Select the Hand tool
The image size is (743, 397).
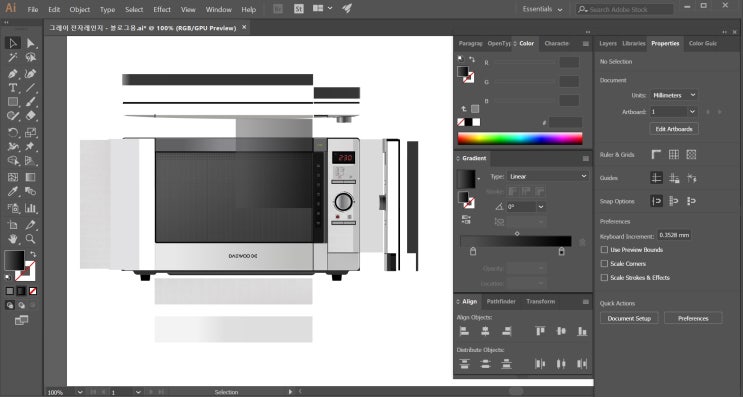(13, 239)
